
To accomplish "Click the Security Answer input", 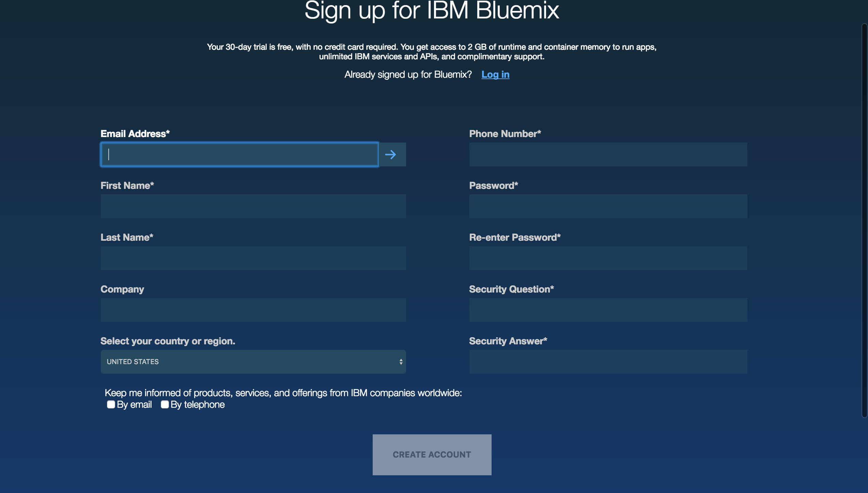I will click(x=608, y=362).
